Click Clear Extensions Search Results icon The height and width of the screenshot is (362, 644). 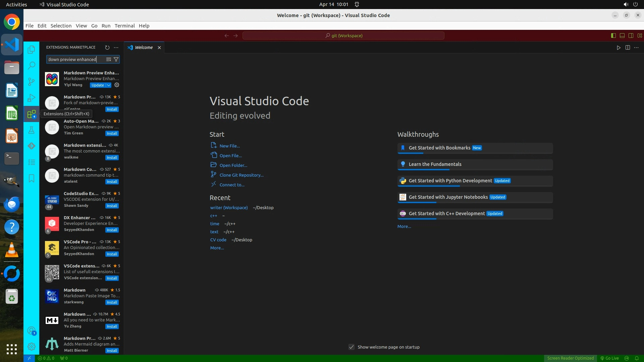[x=108, y=59]
